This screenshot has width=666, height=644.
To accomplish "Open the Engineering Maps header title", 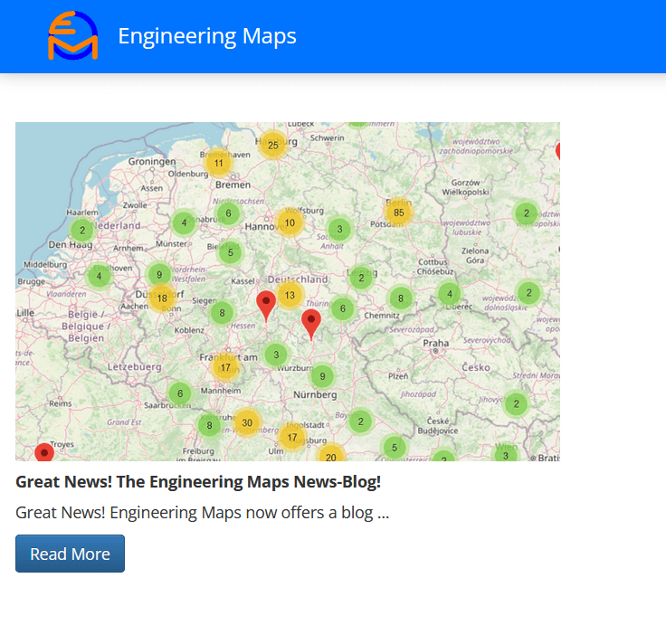I will 207,36.
